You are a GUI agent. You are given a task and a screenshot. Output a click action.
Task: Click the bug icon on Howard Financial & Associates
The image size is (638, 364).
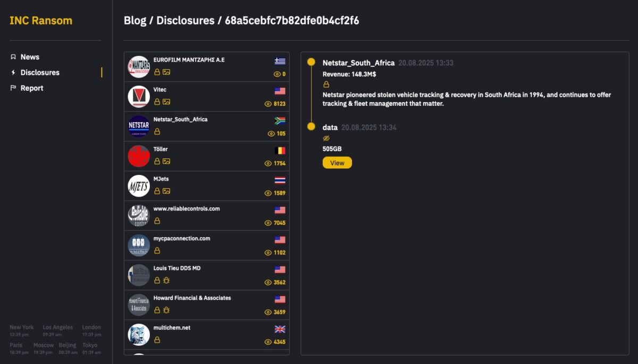coord(166,310)
